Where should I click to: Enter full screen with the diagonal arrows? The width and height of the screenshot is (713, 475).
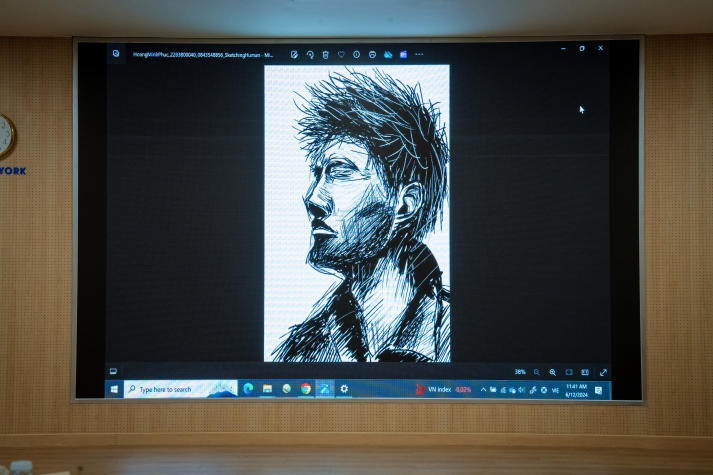coord(603,372)
